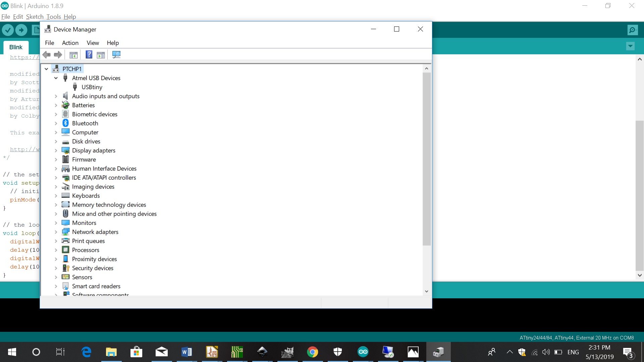
Task: Expand the Display adapters category
Action: pyautogui.click(x=56, y=150)
